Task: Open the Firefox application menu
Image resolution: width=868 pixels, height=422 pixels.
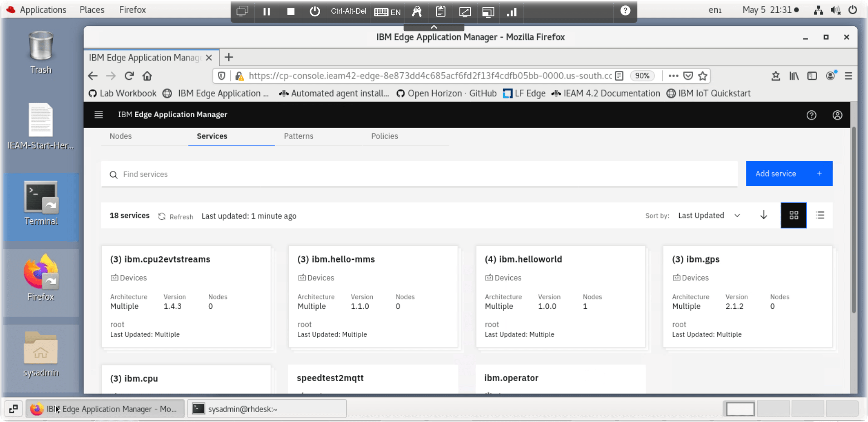Action: point(848,76)
